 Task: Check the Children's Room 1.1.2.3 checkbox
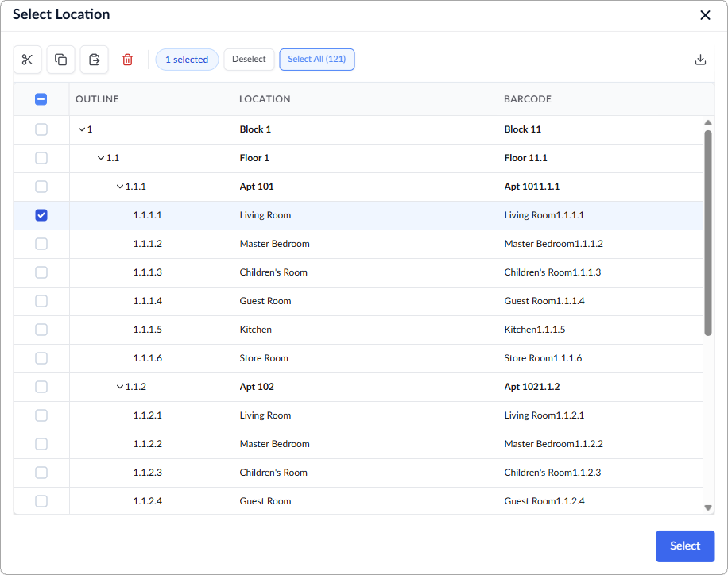[41, 473]
